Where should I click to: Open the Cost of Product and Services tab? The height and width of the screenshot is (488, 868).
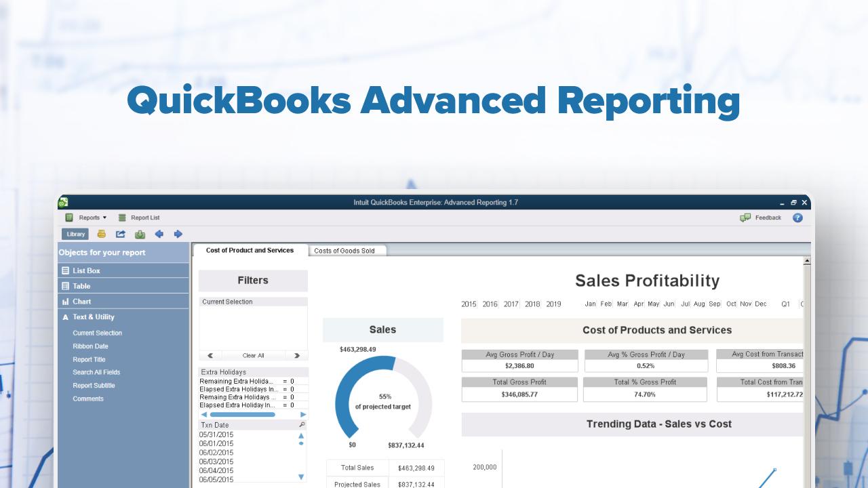(x=250, y=250)
